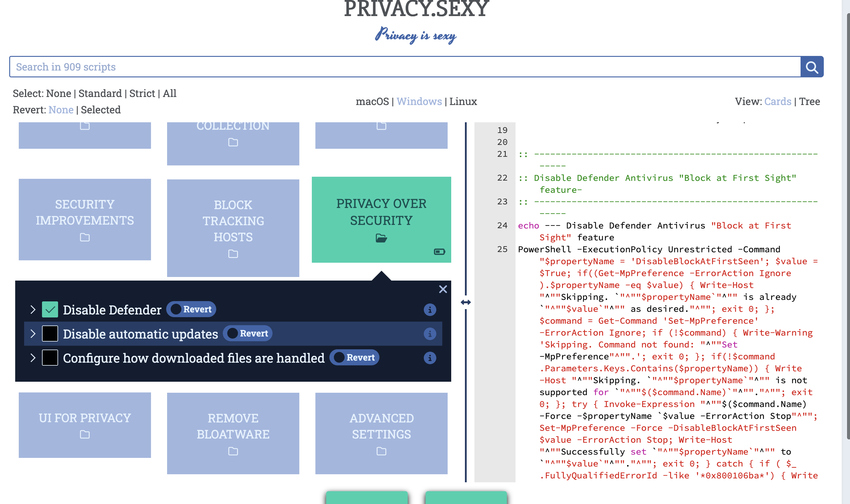Click the search magnifier icon
This screenshot has width=850, height=504.
tap(812, 67)
